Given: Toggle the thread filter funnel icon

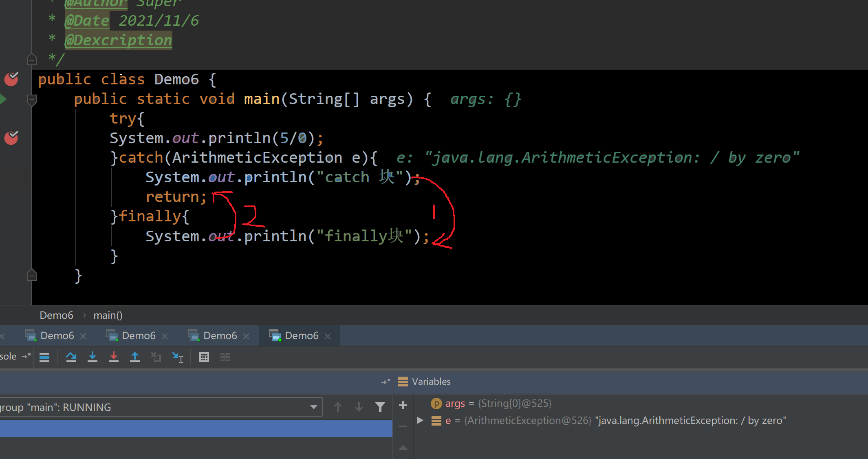Looking at the screenshot, I should (380, 406).
